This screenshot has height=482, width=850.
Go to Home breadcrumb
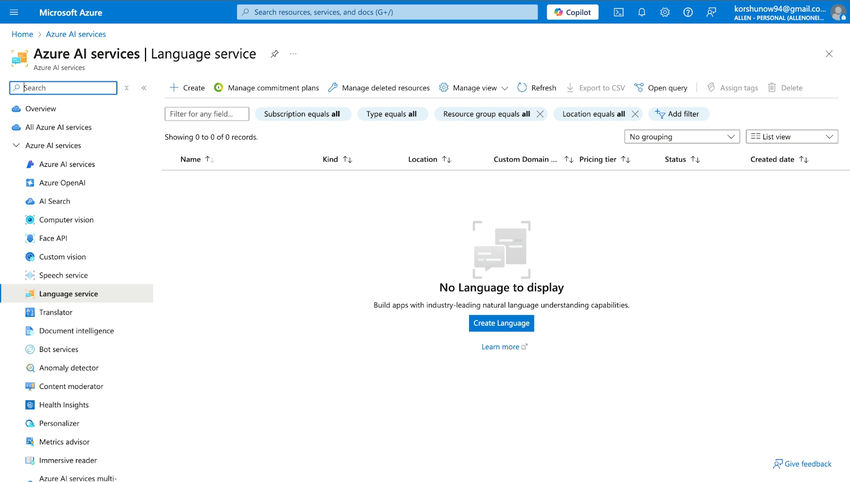coord(22,34)
